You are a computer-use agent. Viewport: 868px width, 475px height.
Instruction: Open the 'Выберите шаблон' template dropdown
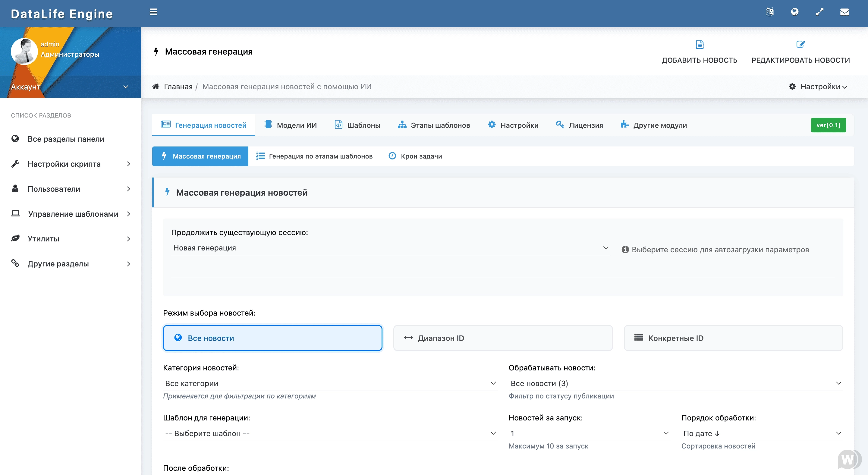[330, 433]
